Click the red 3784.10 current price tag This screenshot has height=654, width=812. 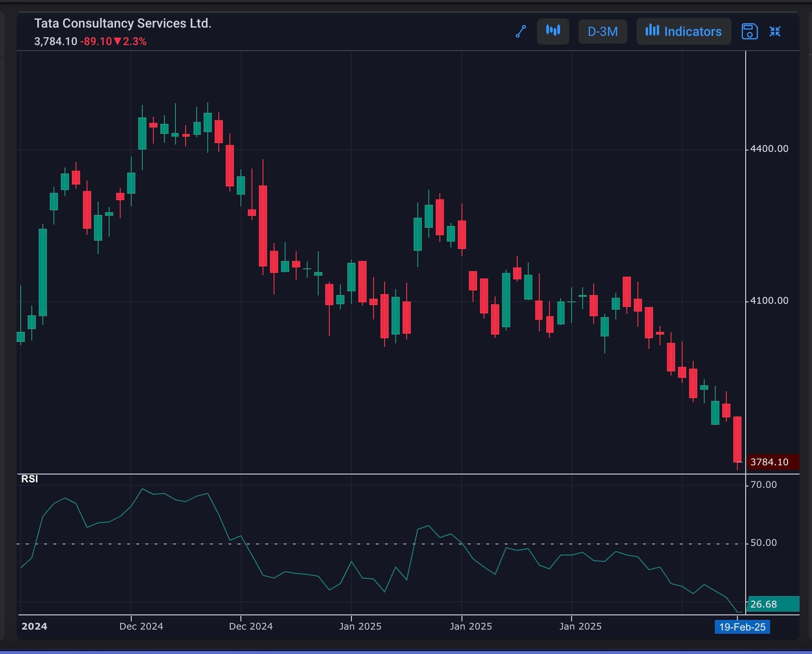[x=772, y=462]
